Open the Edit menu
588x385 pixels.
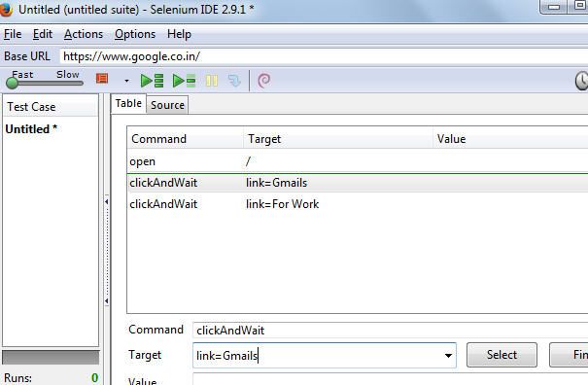[x=43, y=34]
